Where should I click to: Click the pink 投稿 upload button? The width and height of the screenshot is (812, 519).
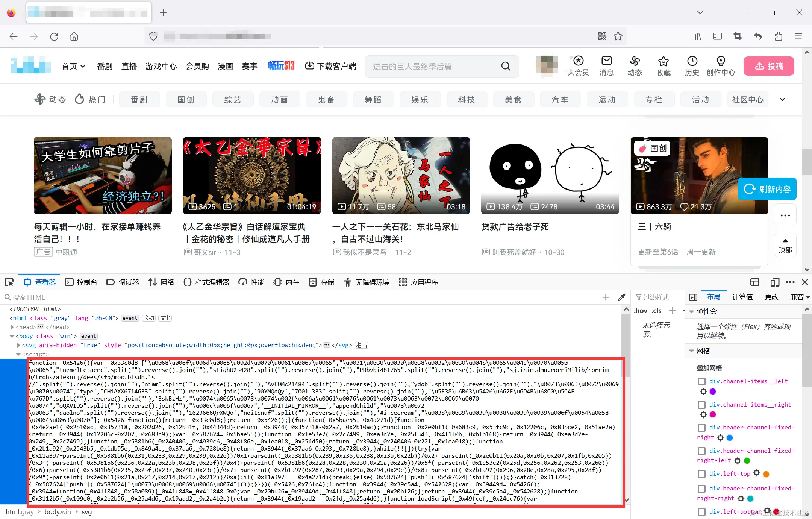coord(769,66)
